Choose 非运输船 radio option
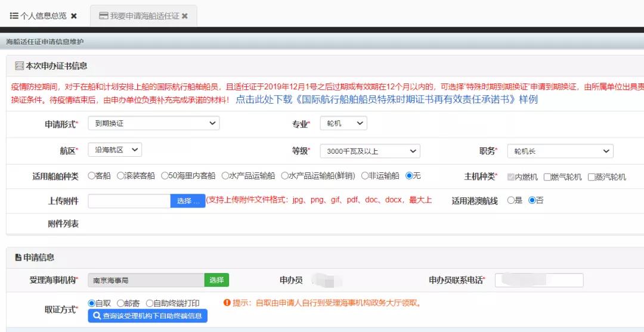 click(x=365, y=176)
